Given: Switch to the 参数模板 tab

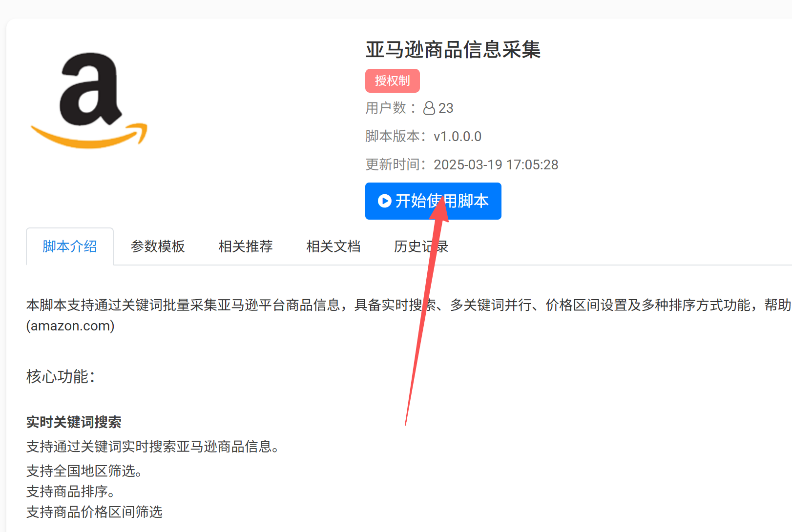Looking at the screenshot, I should coord(158,246).
